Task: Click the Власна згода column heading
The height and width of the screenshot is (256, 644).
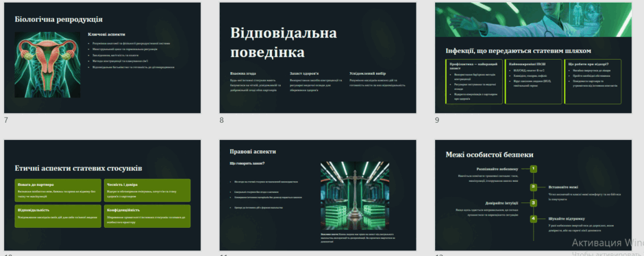Action: (243, 73)
